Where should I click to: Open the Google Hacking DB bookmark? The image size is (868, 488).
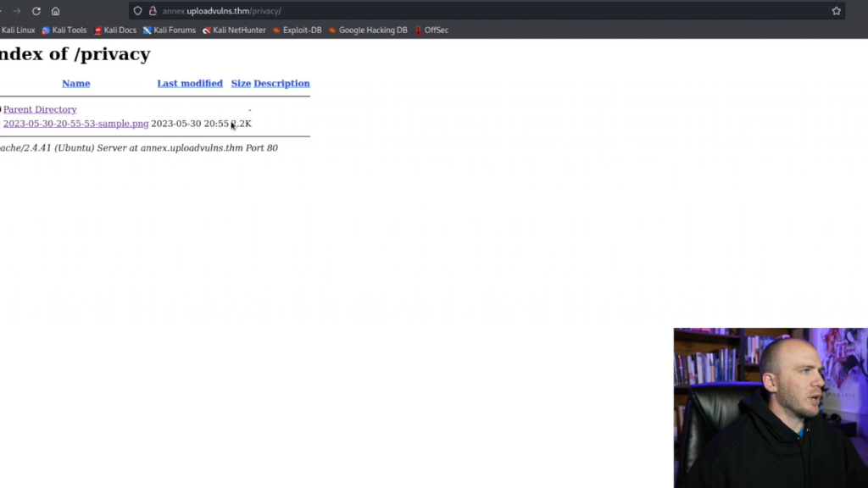368,30
